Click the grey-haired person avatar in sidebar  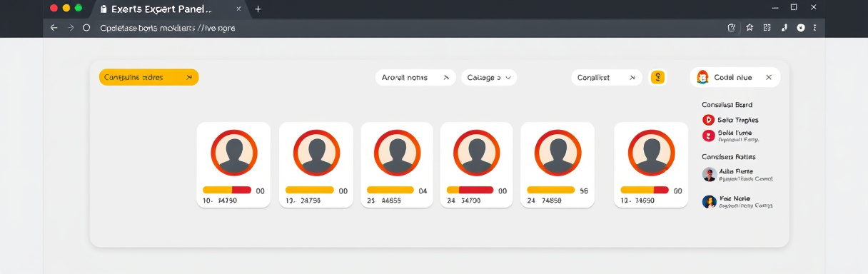(x=709, y=175)
